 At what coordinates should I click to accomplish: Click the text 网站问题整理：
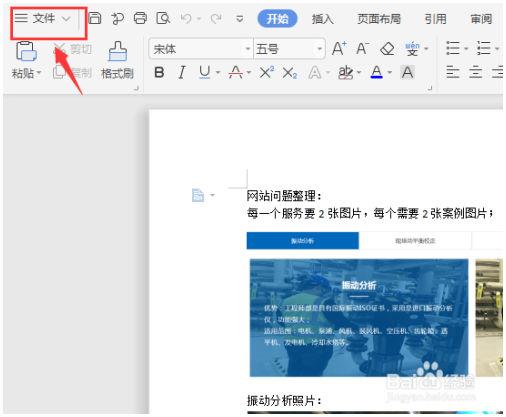(x=284, y=196)
